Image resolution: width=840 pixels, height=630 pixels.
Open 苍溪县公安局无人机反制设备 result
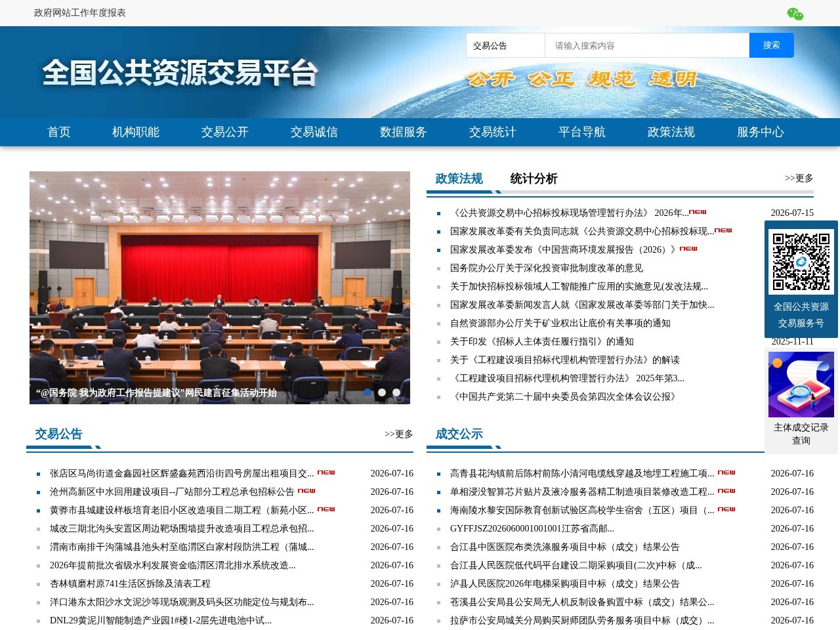click(x=582, y=602)
